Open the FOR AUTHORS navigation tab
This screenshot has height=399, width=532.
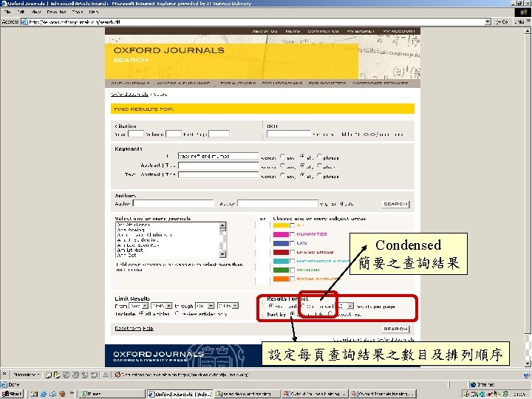pos(238,83)
